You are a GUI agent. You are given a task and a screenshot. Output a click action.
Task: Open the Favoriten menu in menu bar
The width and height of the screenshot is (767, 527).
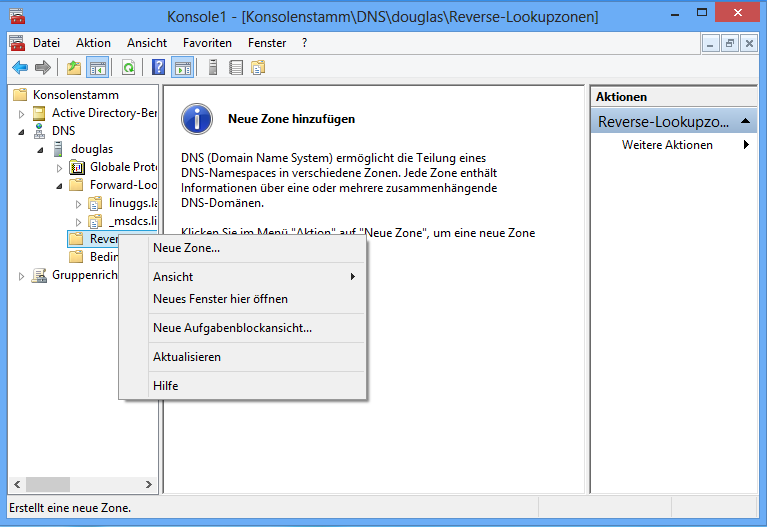click(207, 43)
